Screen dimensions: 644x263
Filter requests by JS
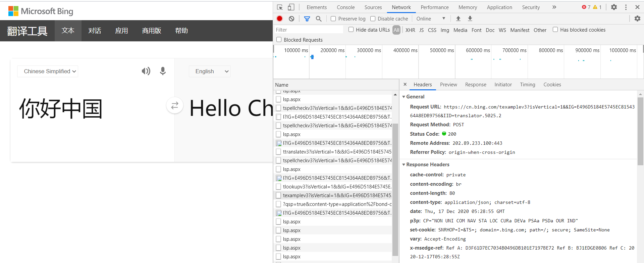(x=421, y=30)
